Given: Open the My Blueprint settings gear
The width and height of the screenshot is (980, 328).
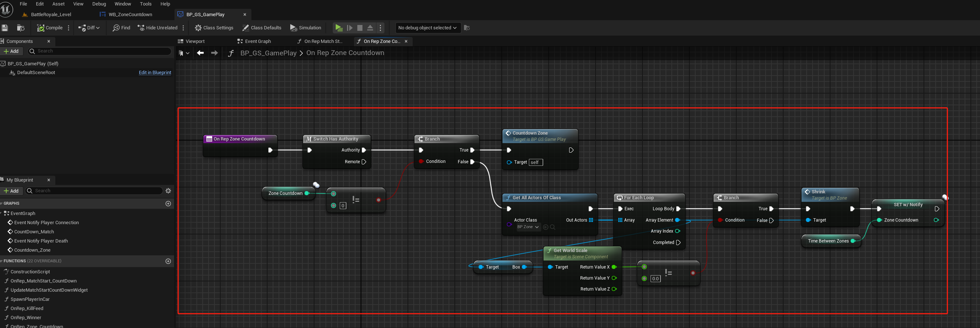Looking at the screenshot, I should pos(168,191).
